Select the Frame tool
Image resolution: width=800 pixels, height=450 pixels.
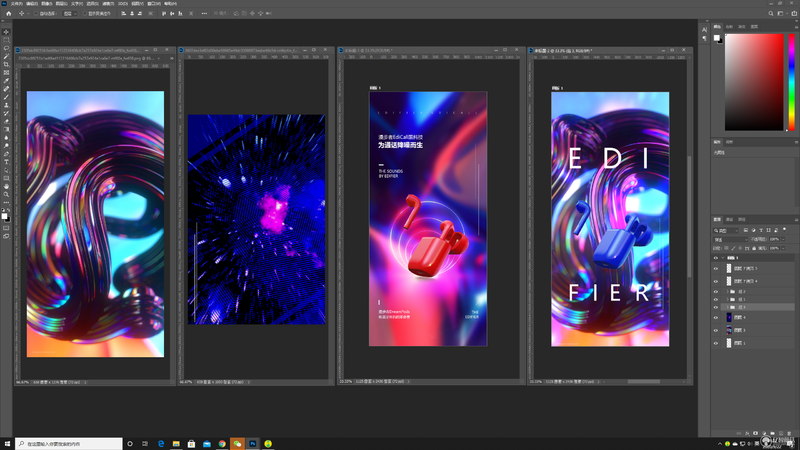pyautogui.click(x=6, y=72)
